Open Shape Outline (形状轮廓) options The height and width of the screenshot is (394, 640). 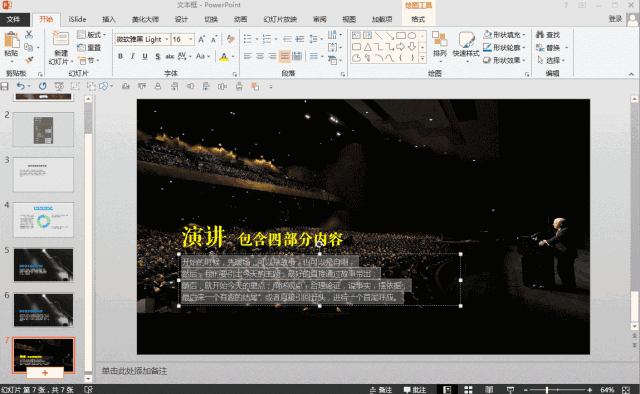(x=504, y=48)
